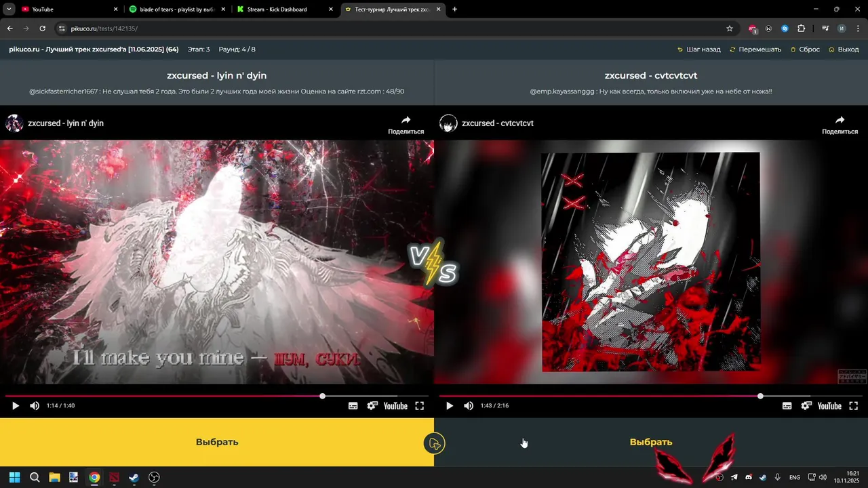This screenshot has height=488, width=868.
Task: Enter fullscreen on the right video
Action: click(854, 406)
